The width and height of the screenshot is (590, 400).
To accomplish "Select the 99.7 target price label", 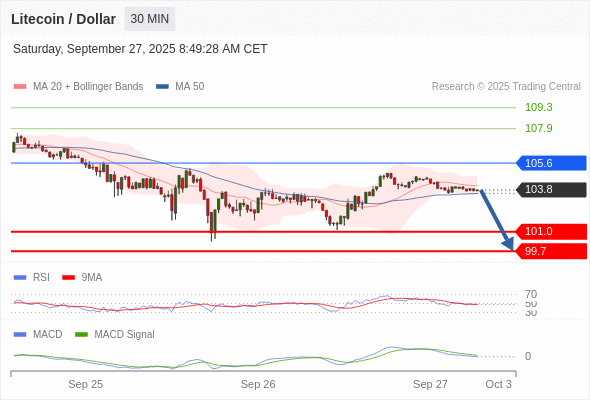I will pos(551,251).
